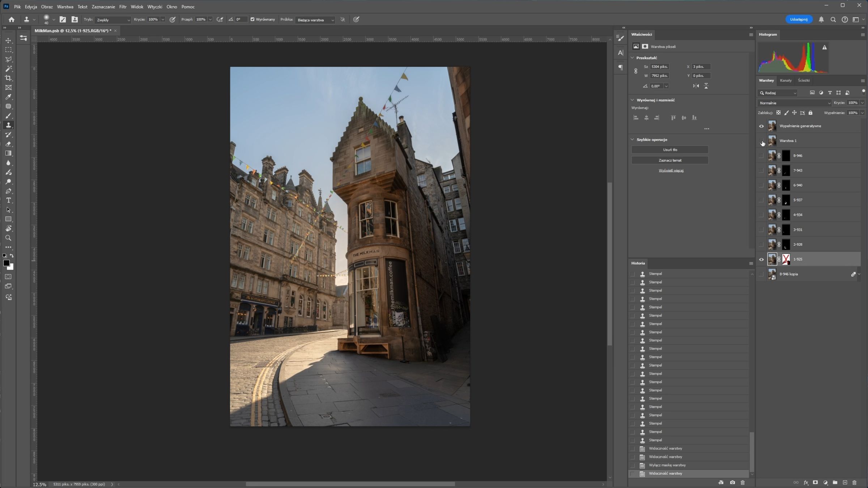Select the Crop tool

coord(8,78)
